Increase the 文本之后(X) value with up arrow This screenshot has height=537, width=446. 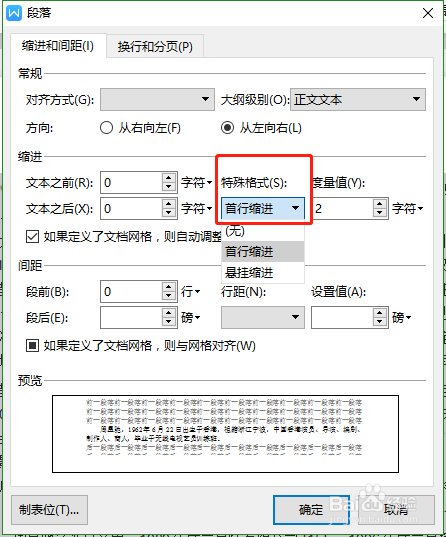tap(169, 204)
